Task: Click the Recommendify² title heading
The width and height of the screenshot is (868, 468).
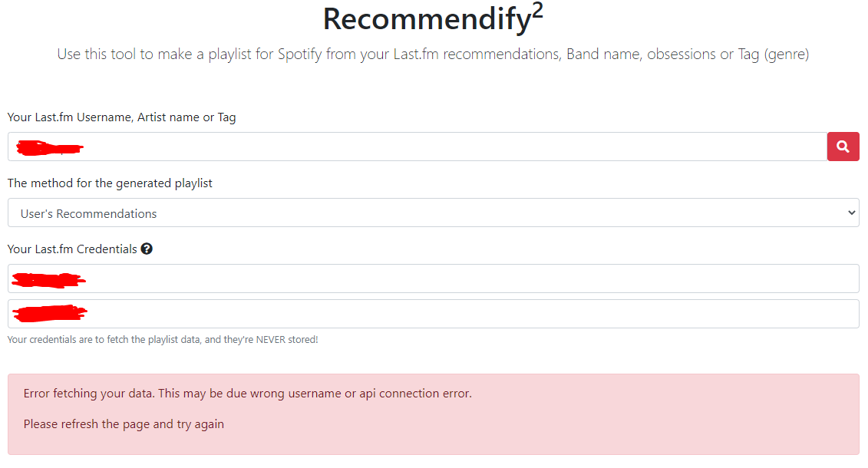Action: coord(432,18)
